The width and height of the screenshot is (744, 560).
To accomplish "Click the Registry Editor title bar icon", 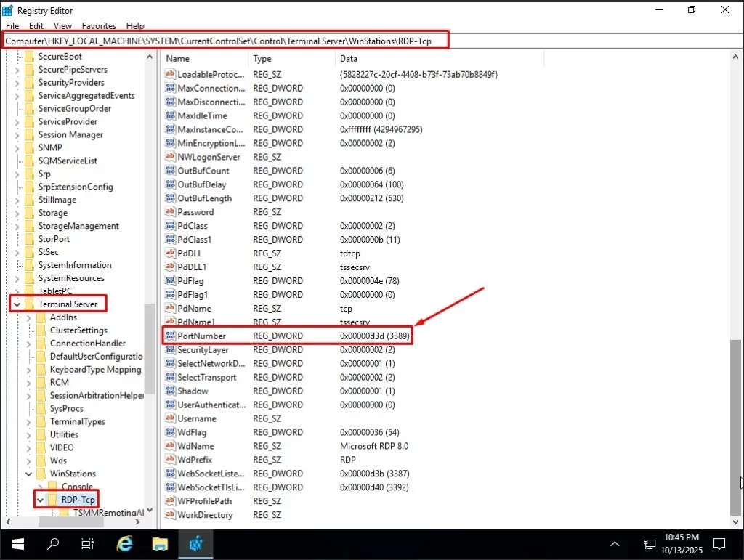I will [7, 10].
